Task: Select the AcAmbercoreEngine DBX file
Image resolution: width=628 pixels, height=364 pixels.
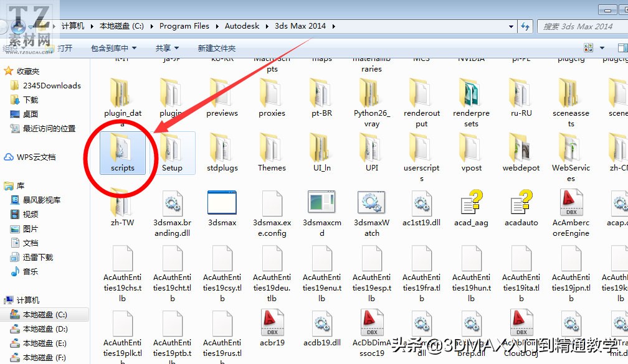Action: click(571, 213)
